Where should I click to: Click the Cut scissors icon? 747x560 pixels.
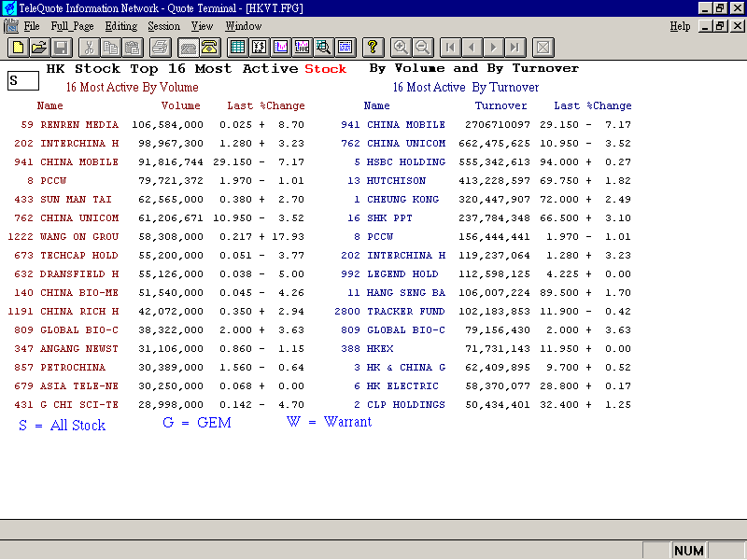point(89,48)
